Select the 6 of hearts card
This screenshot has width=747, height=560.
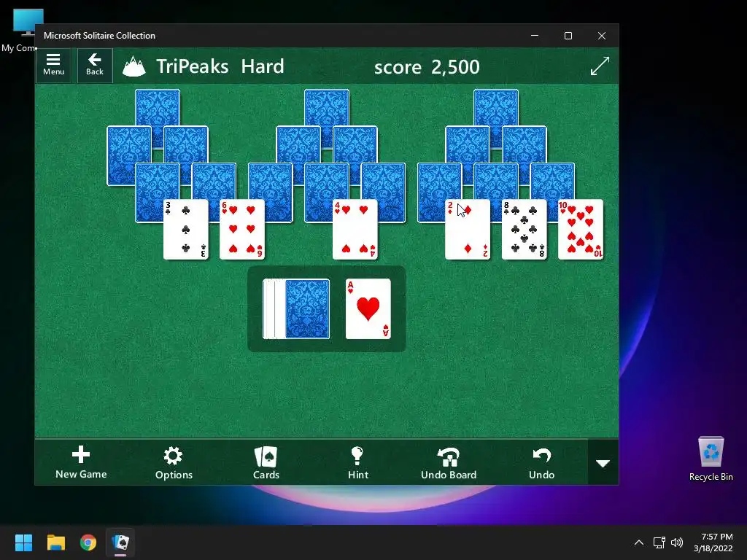click(x=242, y=230)
